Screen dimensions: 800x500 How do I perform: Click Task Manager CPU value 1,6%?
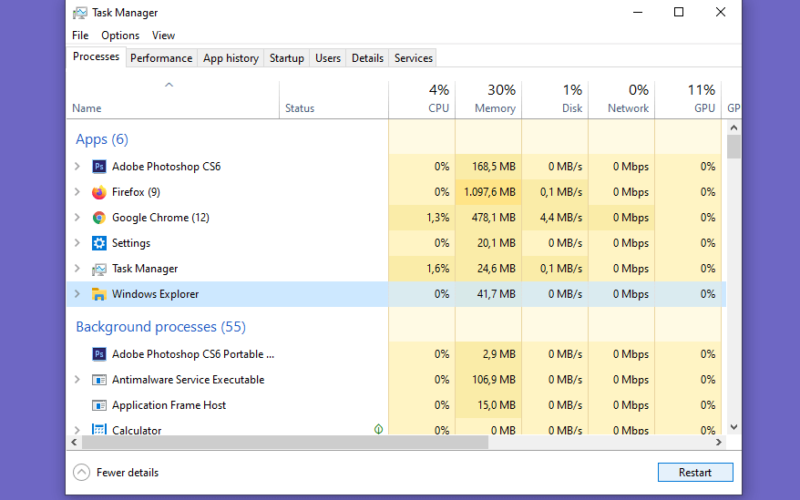438,269
